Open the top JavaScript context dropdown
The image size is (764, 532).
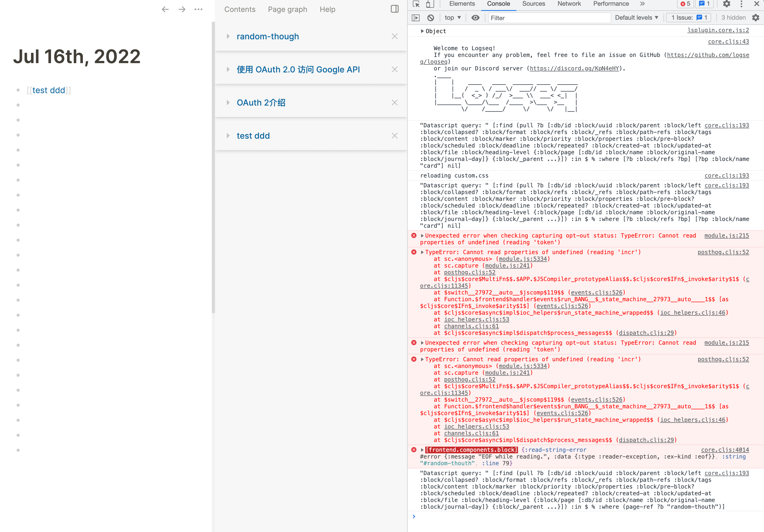pyautogui.click(x=452, y=18)
